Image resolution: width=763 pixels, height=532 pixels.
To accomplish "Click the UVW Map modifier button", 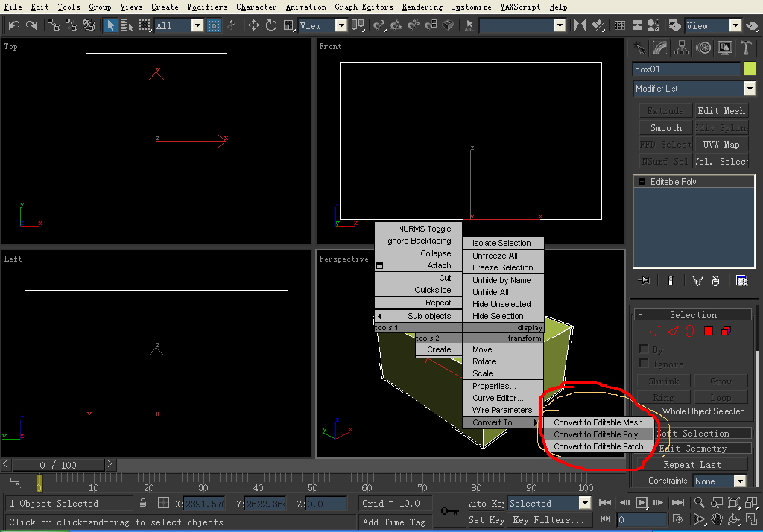I will [x=721, y=145].
